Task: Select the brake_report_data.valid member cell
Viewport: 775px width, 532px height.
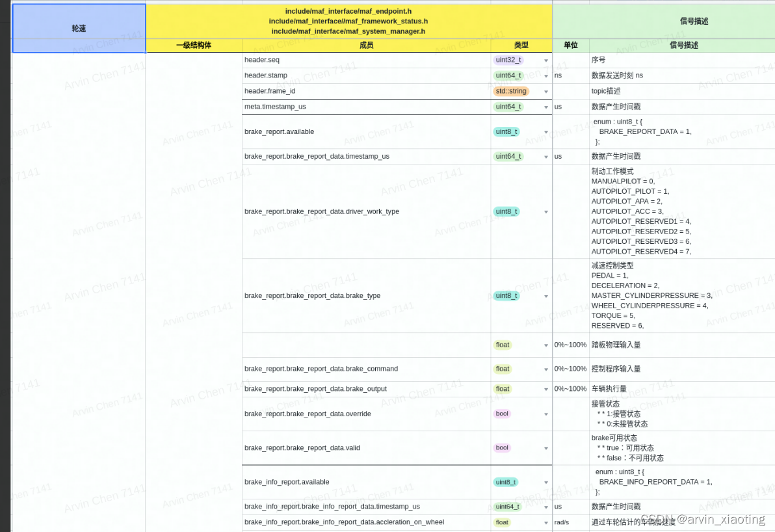Action: (366, 448)
